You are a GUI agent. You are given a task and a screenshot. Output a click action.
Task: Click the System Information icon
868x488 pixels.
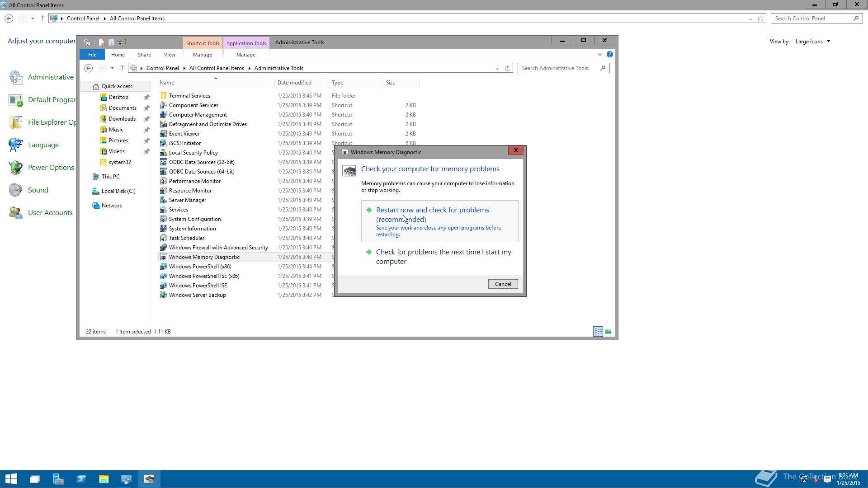click(163, 229)
